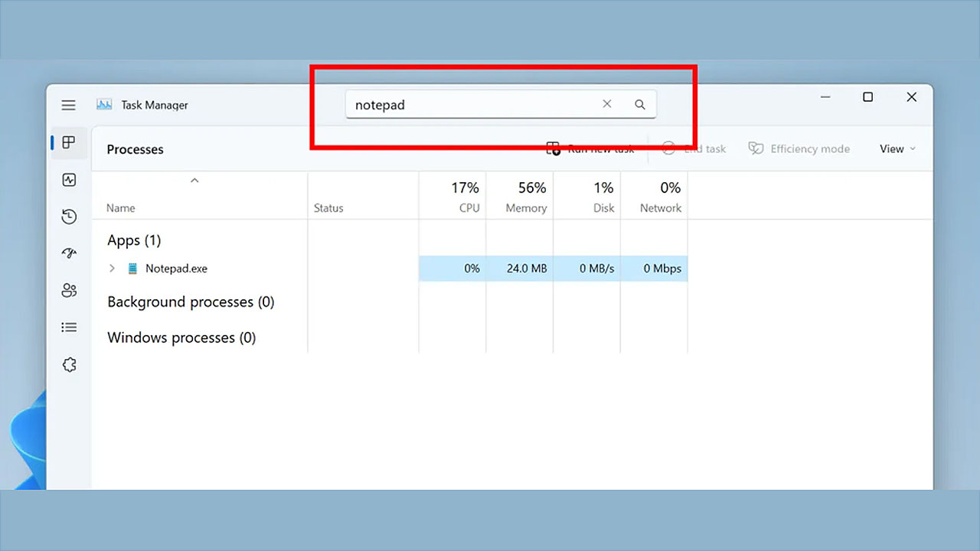Click the End task button
Image resolution: width=980 pixels, height=551 pixels.
click(x=694, y=149)
